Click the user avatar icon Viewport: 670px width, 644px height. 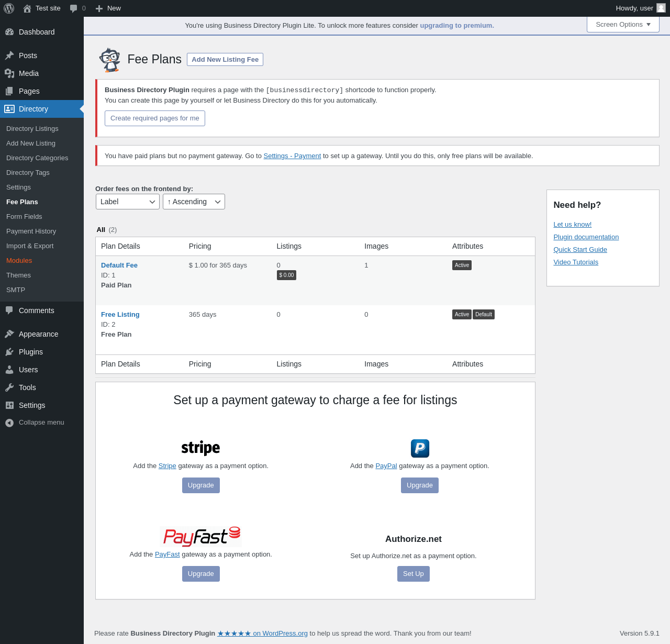[x=661, y=8]
